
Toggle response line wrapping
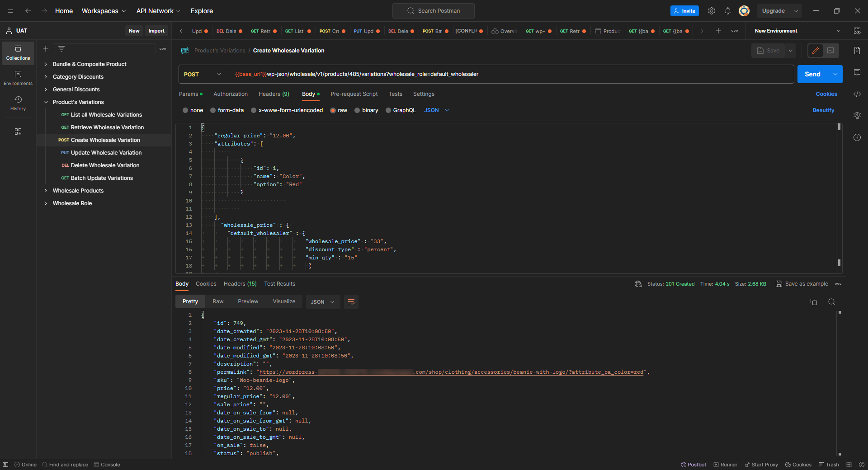351,302
